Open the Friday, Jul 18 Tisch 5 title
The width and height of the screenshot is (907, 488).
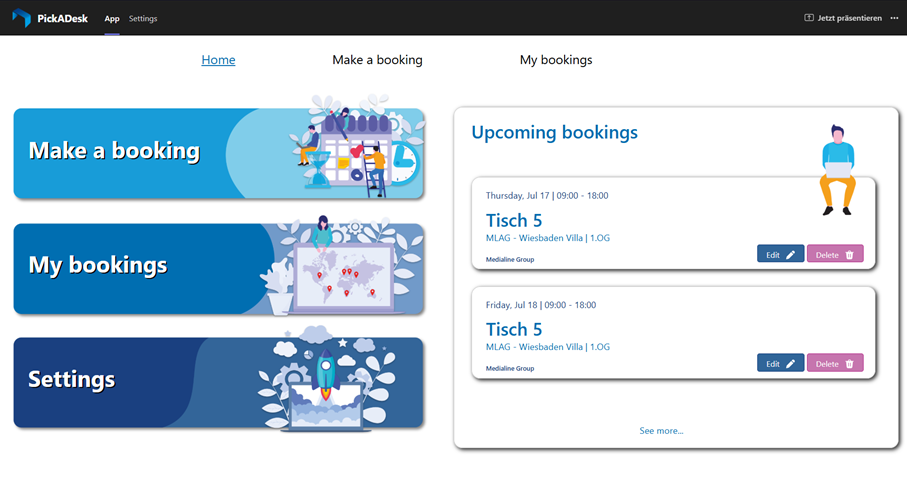click(514, 330)
